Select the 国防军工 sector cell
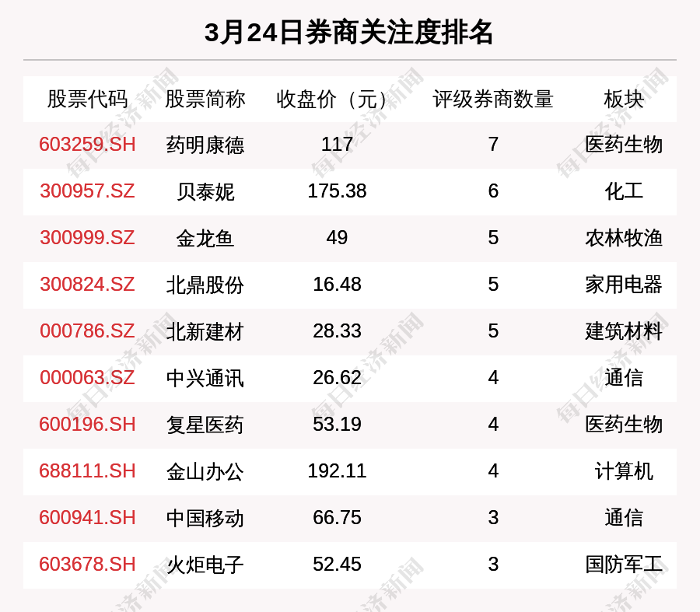 pos(624,565)
